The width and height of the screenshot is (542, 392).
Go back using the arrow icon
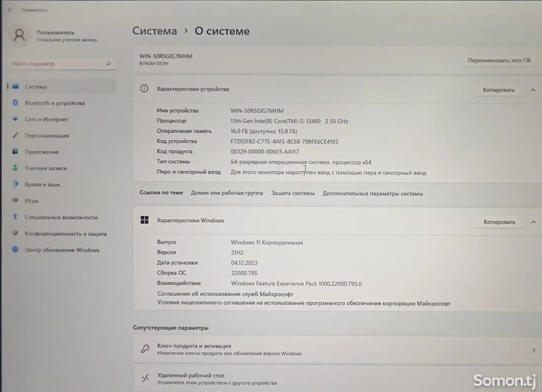(10, 10)
